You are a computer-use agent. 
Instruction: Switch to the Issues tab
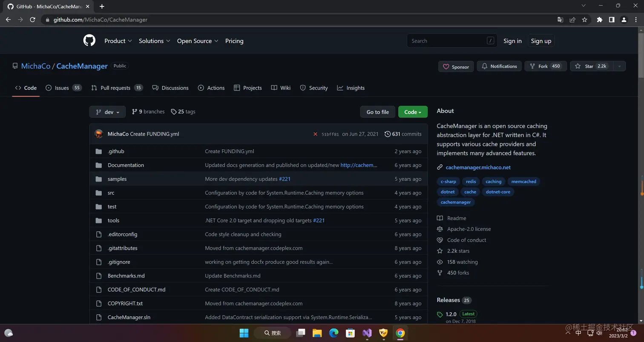(63, 88)
